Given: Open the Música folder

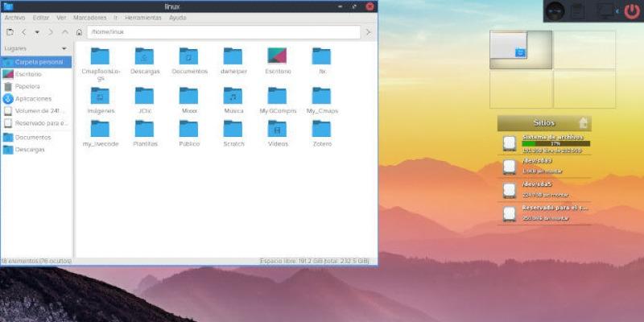Looking at the screenshot, I should coord(233,97).
